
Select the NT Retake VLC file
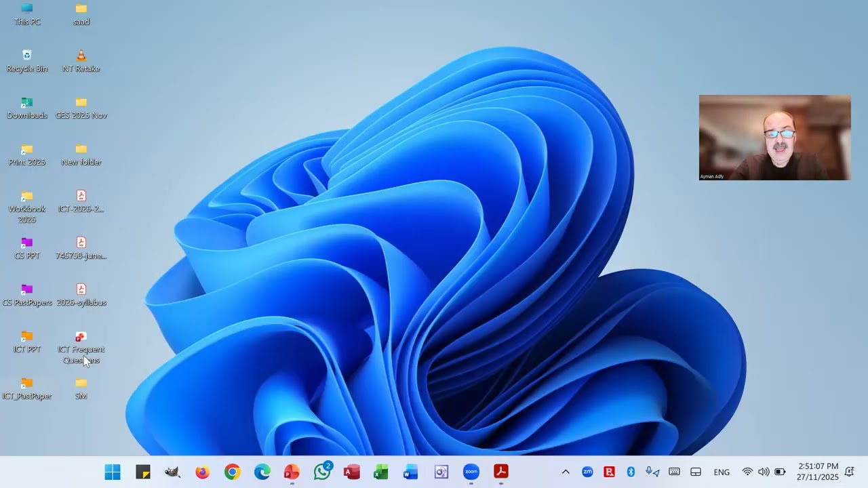pos(81,61)
